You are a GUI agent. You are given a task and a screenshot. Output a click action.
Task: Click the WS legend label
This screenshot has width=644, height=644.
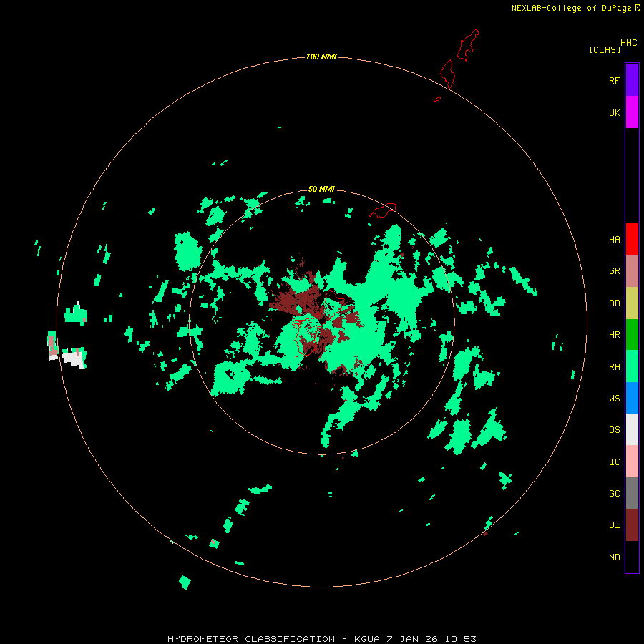tap(614, 399)
